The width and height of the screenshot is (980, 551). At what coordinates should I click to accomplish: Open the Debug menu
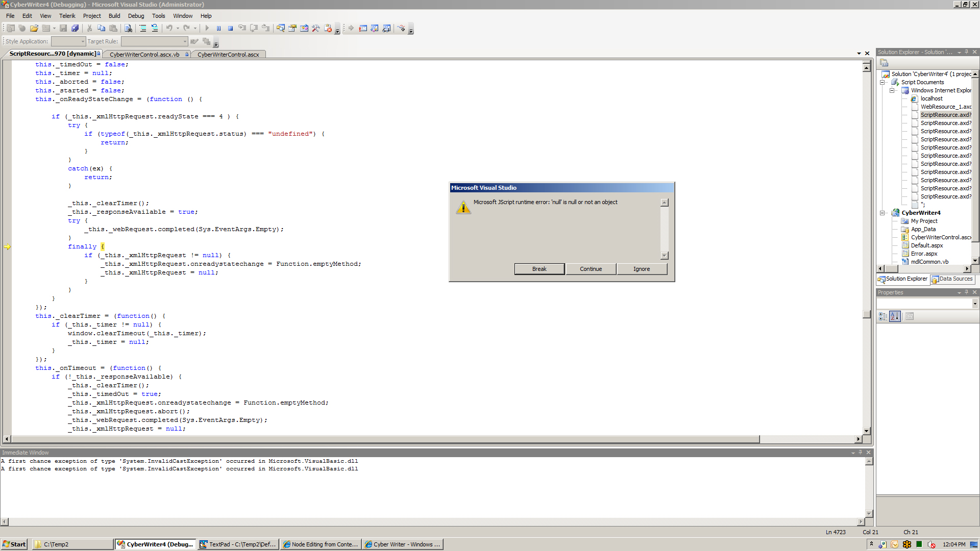coord(136,16)
